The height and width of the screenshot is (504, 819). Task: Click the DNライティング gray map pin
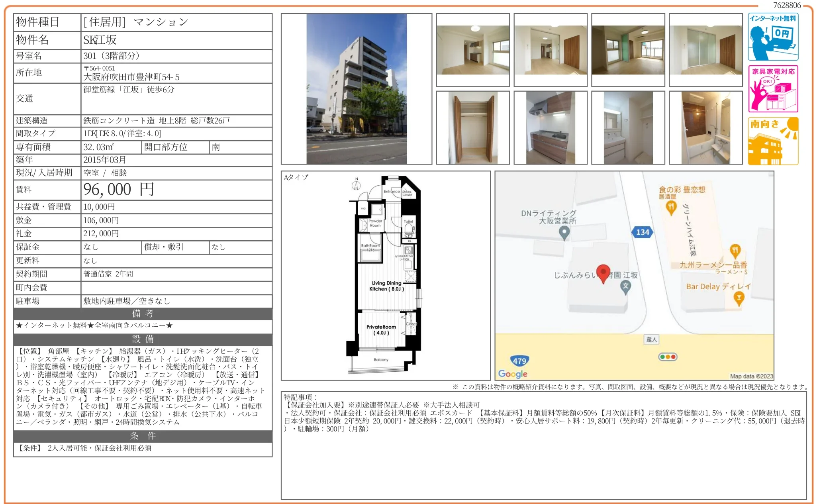[564, 233]
